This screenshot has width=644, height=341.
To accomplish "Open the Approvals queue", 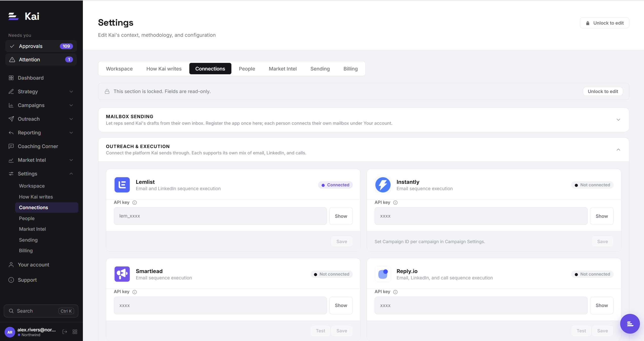I will [41, 46].
